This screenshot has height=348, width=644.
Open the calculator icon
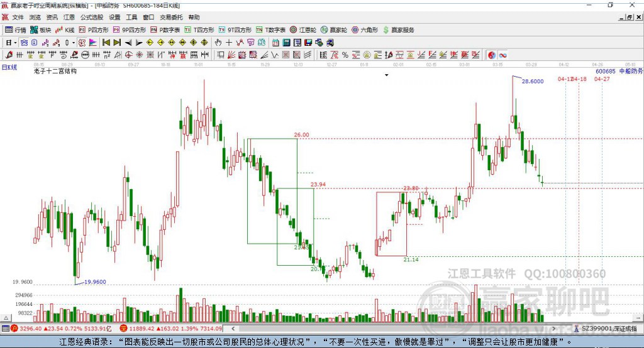pyautogui.click(x=286, y=42)
